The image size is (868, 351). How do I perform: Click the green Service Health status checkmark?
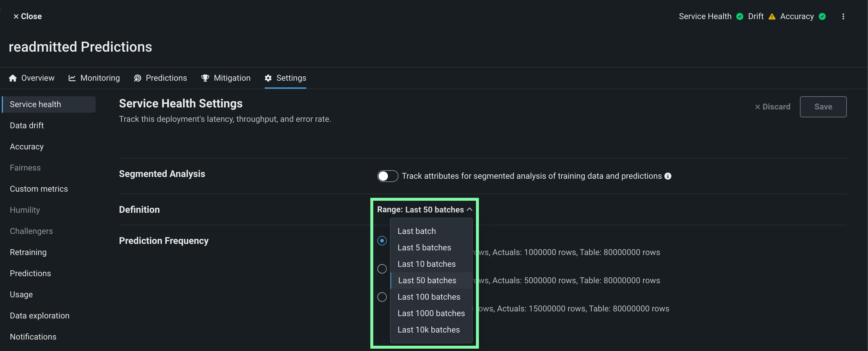click(740, 16)
